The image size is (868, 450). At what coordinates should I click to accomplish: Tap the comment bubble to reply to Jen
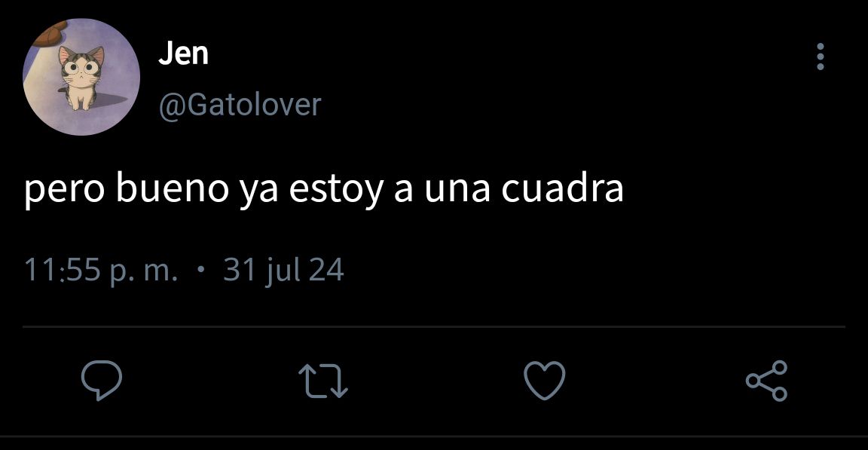pyautogui.click(x=102, y=380)
